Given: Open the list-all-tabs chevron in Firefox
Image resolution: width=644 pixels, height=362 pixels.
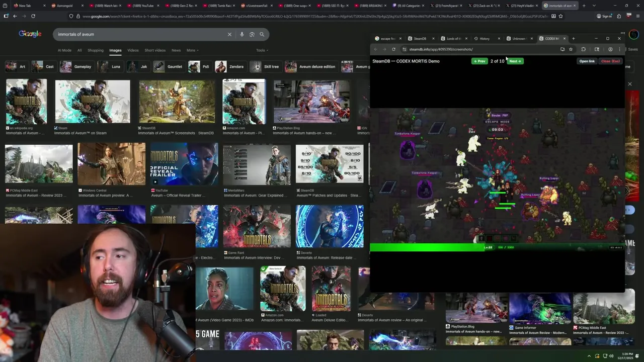Looking at the screenshot, I should (x=594, y=6).
